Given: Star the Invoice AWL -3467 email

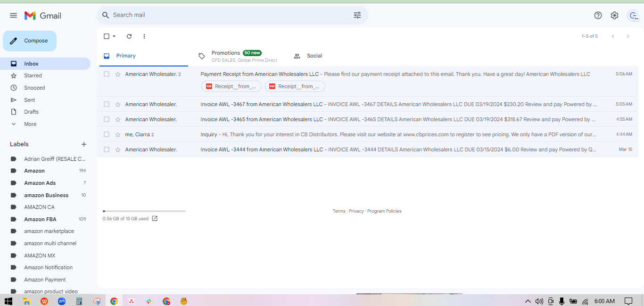Looking at the screenshot, I should coord(118,104).
